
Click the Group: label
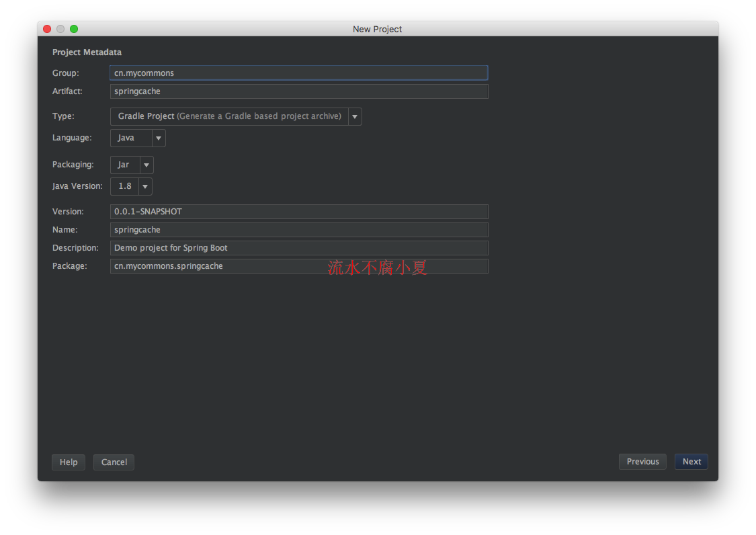[x=66, y=73]
